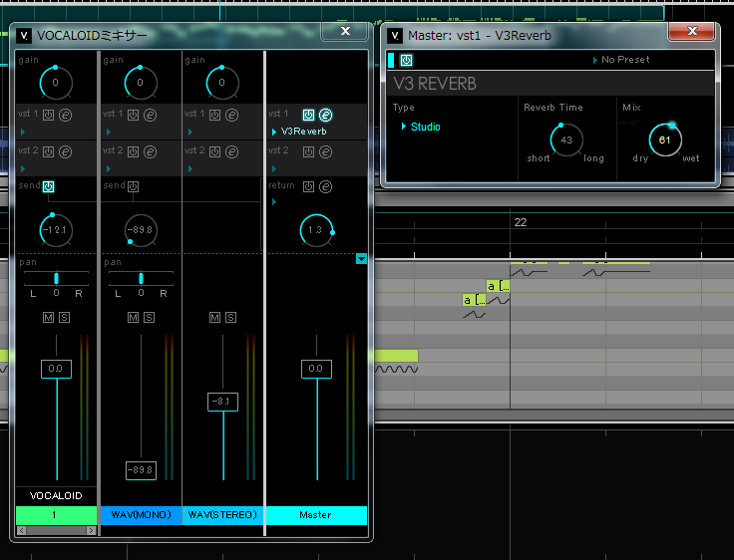Click pan slider on WAV(MONO) track

(x=141, y=278)
